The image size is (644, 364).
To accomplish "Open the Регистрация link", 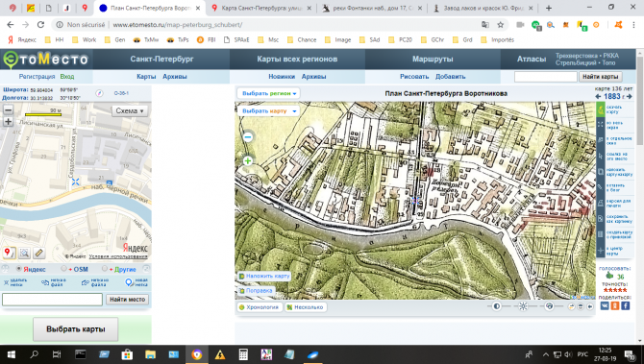I will point(37,77).
